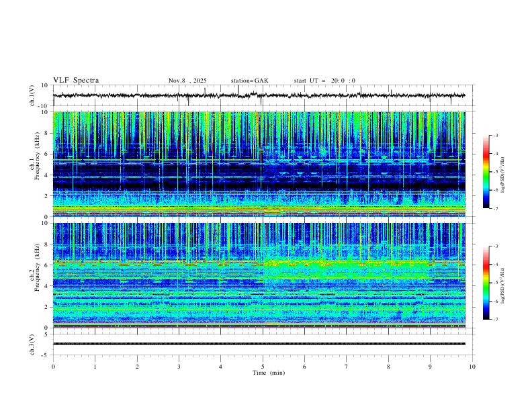Click the "-7" label on the ch.2 colorbar

pos(496,320)
